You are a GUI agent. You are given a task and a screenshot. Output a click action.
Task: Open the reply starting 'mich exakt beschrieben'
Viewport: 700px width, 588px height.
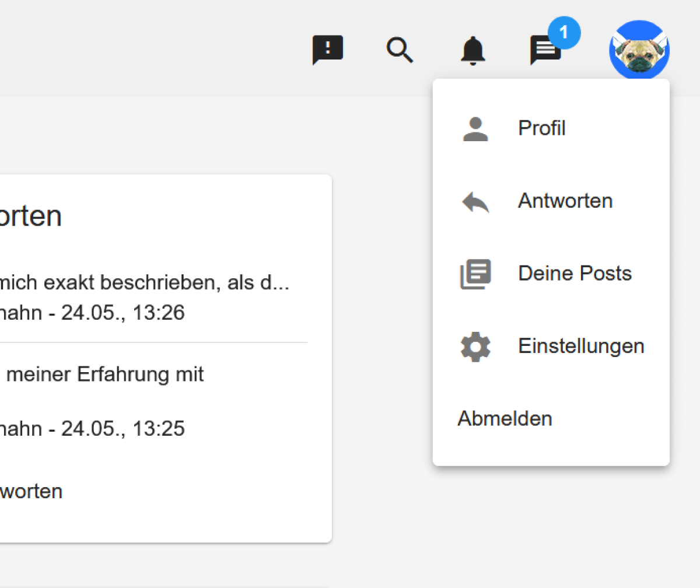click(146, 283)
